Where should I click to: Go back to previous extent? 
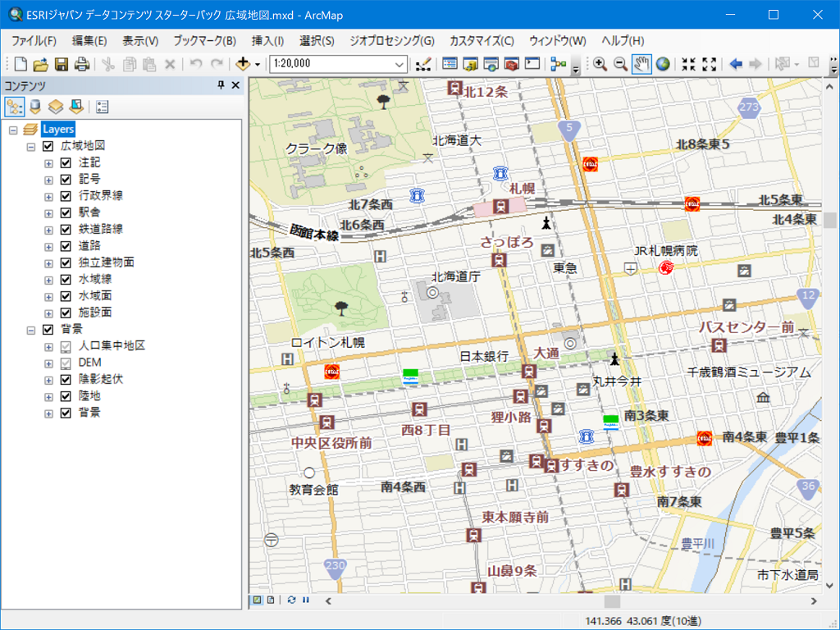click(736, 64)
